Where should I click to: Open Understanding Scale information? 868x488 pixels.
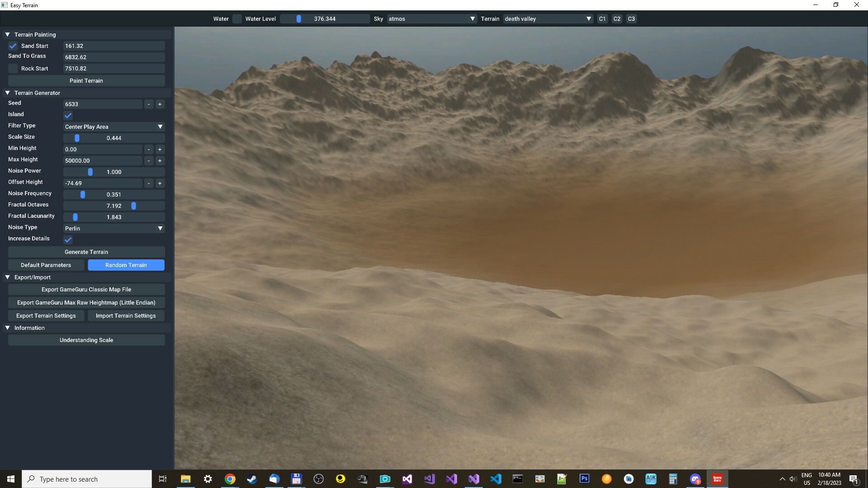(x=86, y=340)
